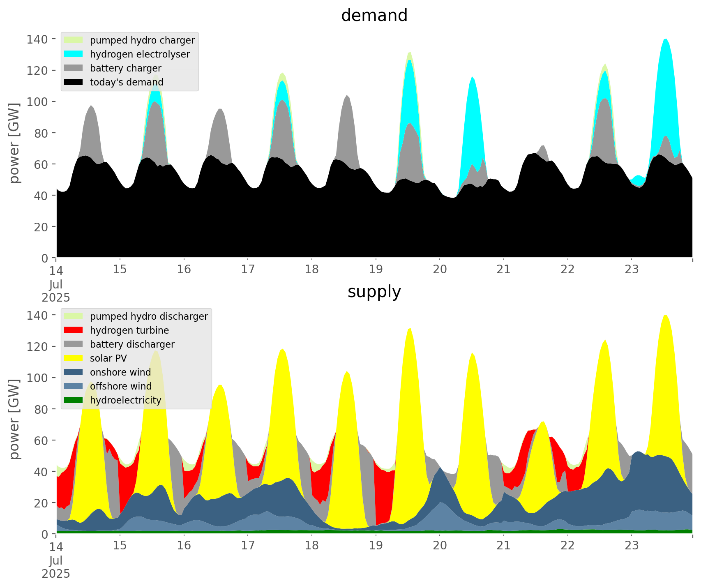701x588 pixels.
Task: Select the red hydrogen turbine legend swatch
Action: coord(74,330)
